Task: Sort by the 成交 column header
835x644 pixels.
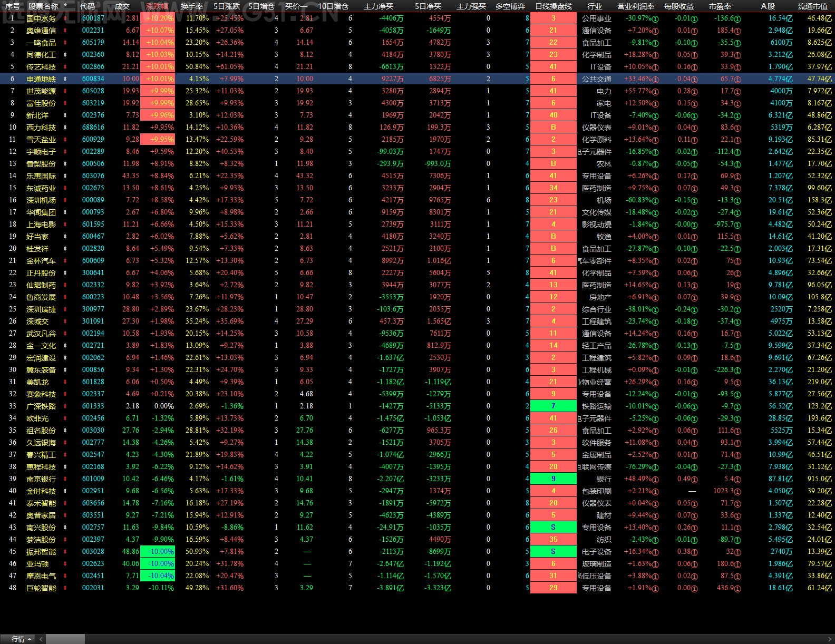Action: coord(122,6)
